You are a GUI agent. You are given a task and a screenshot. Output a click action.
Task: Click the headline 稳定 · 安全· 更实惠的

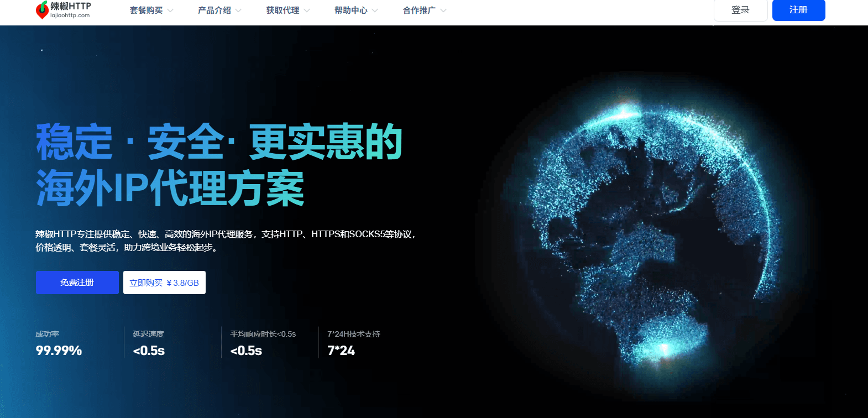click(219, 142)
